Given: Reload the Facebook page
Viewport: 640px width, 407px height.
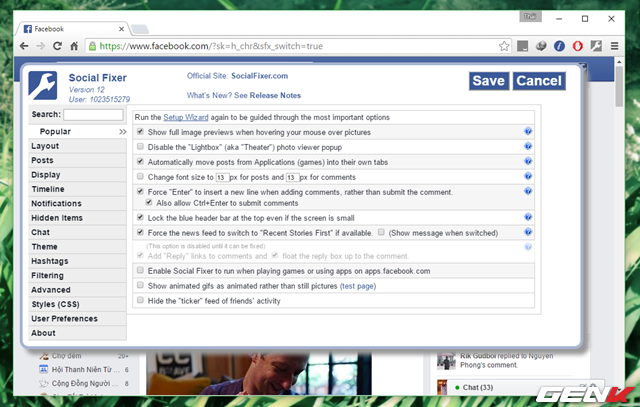Looking at the screenshot, I should point(57,46).
